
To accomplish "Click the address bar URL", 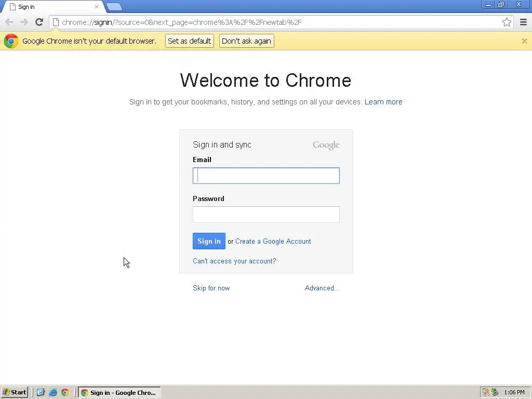I will click(181, 22).
